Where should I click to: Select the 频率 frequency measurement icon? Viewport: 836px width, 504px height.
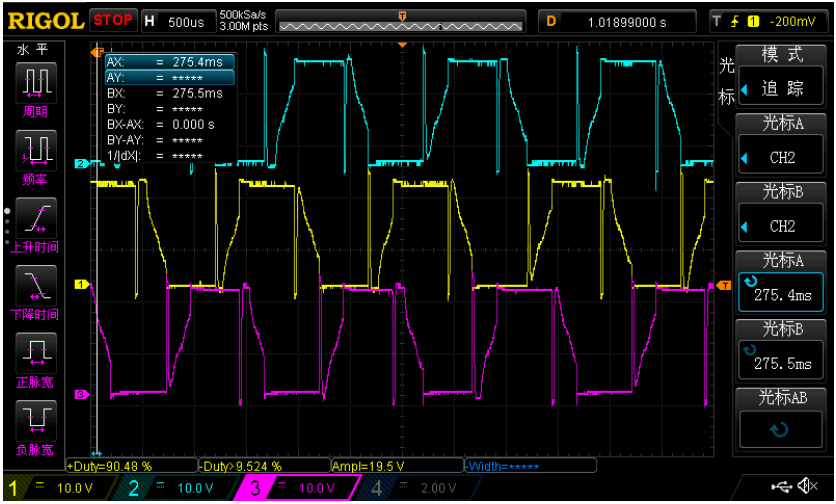(x=36, y=151)
